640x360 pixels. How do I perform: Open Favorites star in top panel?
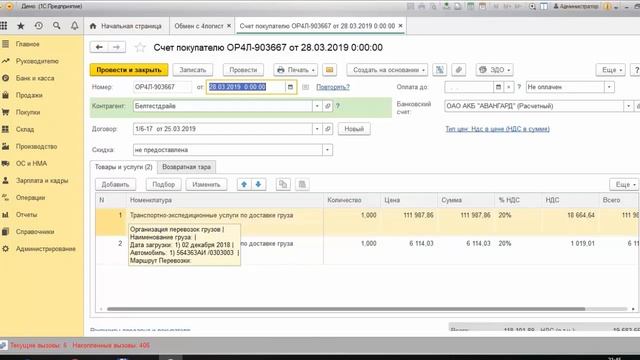pyautogui.click(x=20, y=26)
